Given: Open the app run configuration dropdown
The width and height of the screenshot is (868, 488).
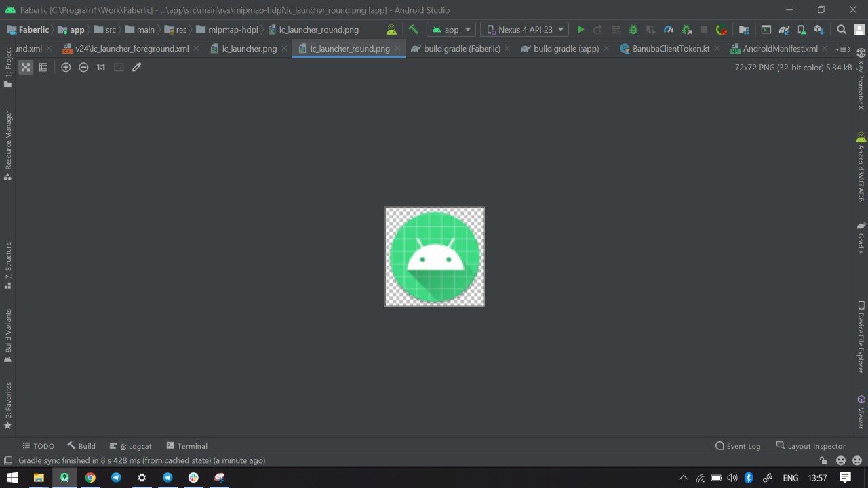Looking at the screenshot, I should pyautogui.click(x=451, y=29).
